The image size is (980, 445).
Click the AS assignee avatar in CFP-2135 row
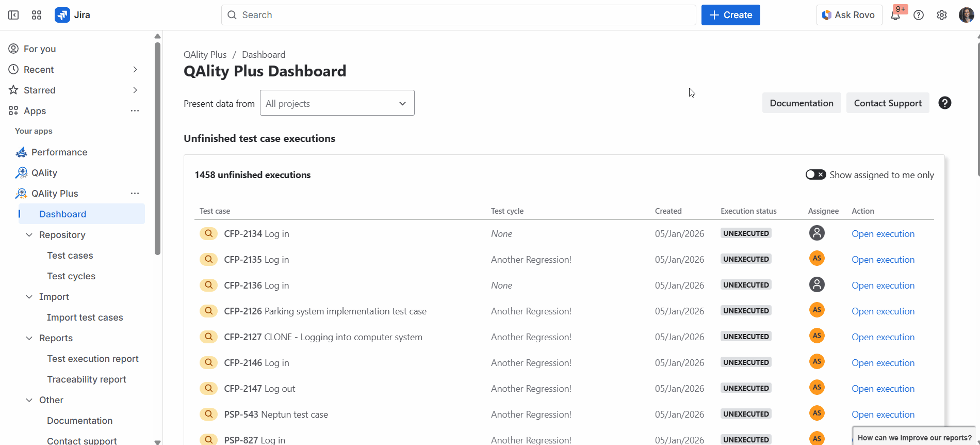(x=816, y=258)
